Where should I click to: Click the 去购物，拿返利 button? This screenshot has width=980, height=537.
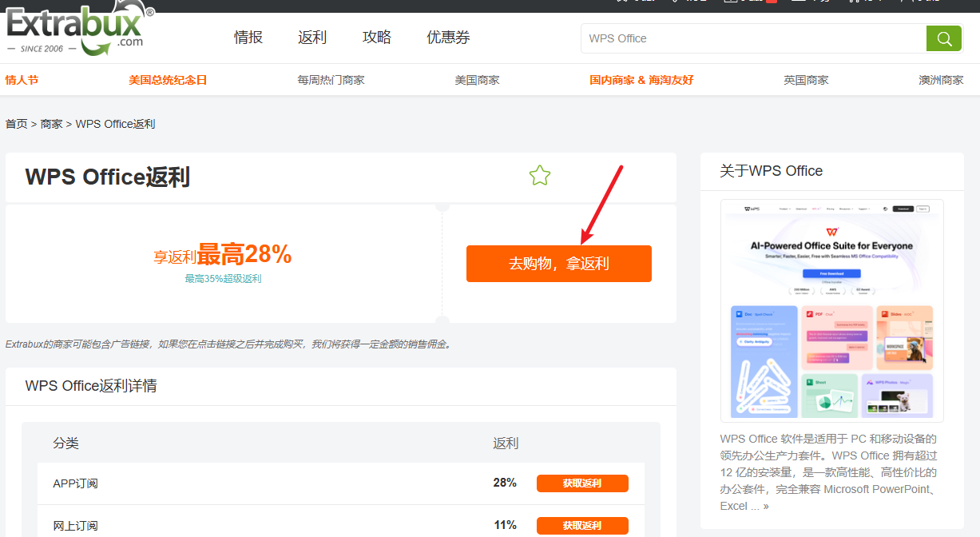(x=559, y=264)
